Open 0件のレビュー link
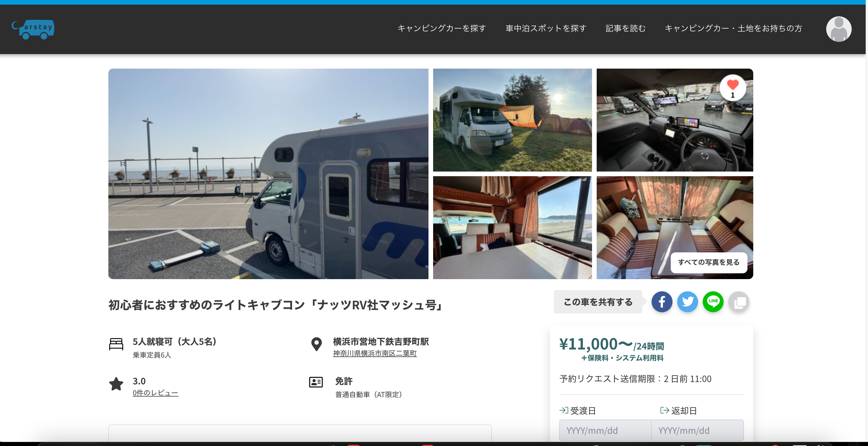The image size is (868, 446). click(x=155, y=393)
